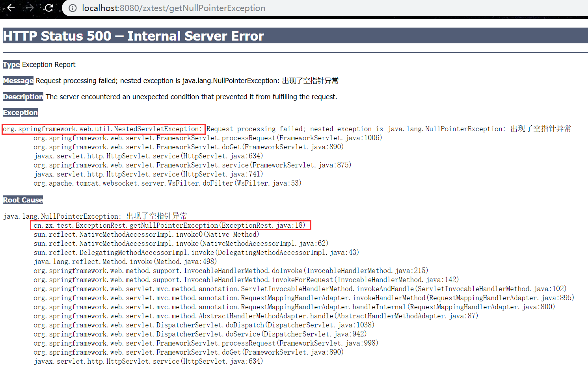Click java.lang.NullPointerException root cause line
This screenshot has height=366, width=588.
95,216
